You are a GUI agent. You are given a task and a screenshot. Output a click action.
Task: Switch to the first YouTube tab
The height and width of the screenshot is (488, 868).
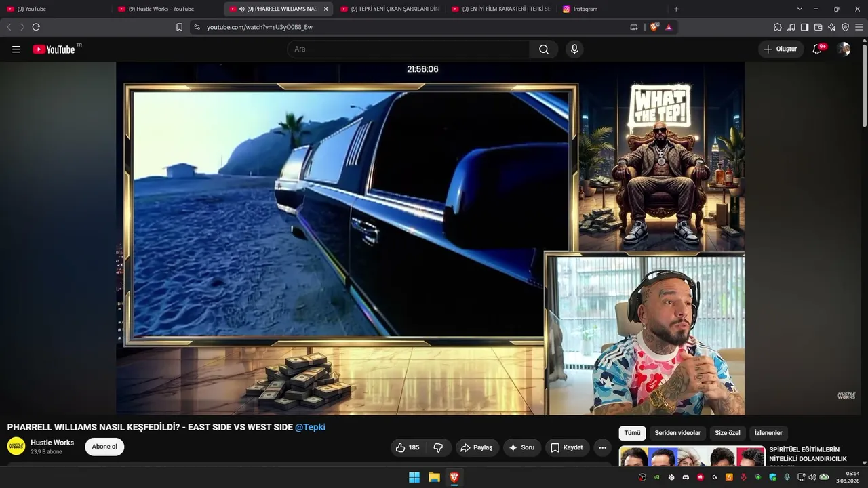tap(56, 9)
